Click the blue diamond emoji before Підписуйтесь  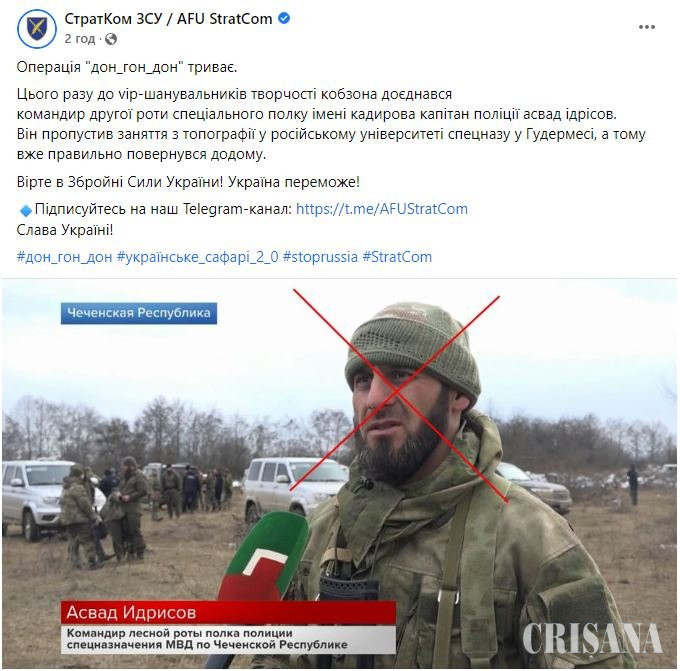tap(26, 210)
